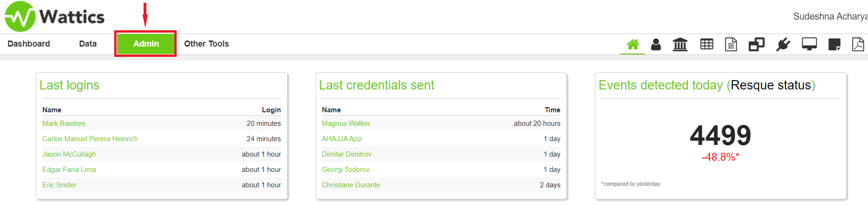Image resolution: width=868 pixels, height=205 pixels.
Task: Click the PDF file icon
Action: point(858,44)
